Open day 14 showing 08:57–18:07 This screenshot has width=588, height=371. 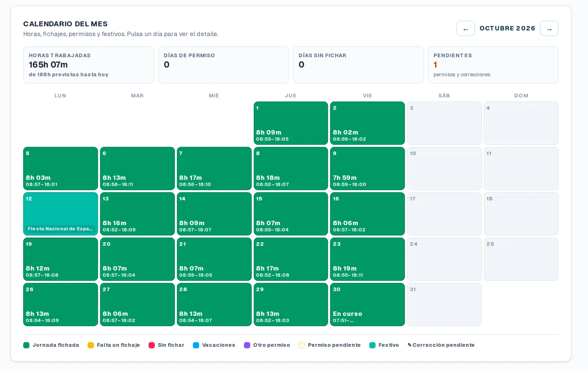point(214,214)
